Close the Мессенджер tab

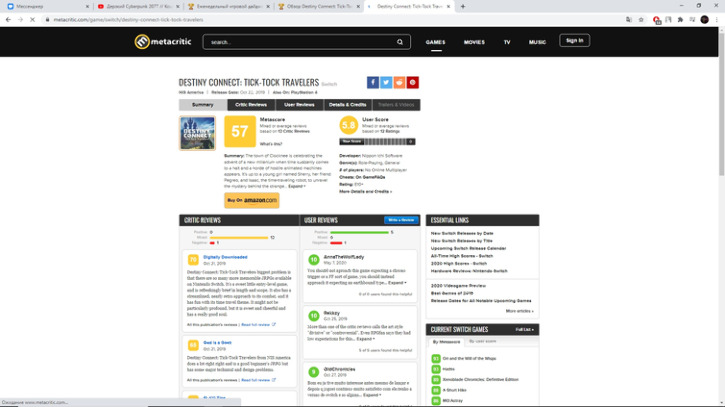pyautogui.click(x=87, y=6)
